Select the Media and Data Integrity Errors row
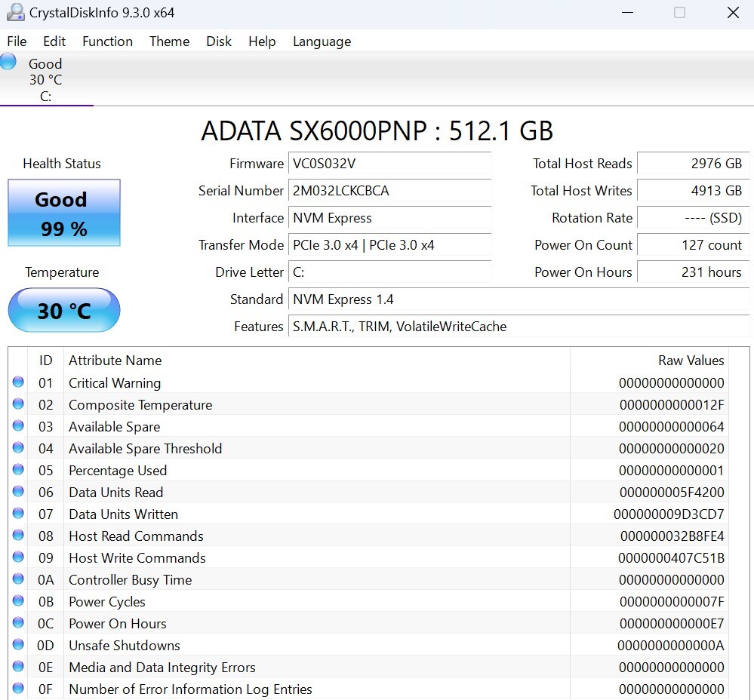Image resolution: width=754 pixels, height=700 pixels. click(x=302, y=667)
